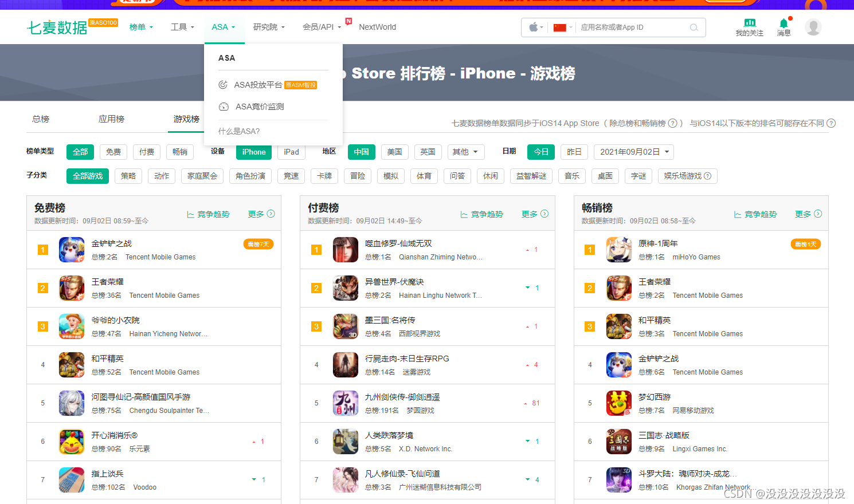This screenshot has height=504, width=854.
Task: Select 昨日 date filter
Action: pyautogui.click(x=574, y=152)
